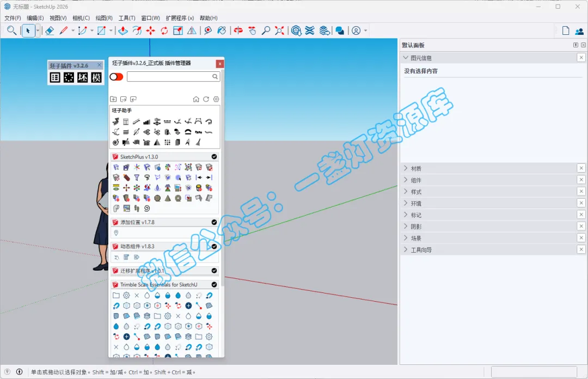
Task: Toggle 添加位置 v1.7.8 enabled checkmark
Action: (214, 222)
